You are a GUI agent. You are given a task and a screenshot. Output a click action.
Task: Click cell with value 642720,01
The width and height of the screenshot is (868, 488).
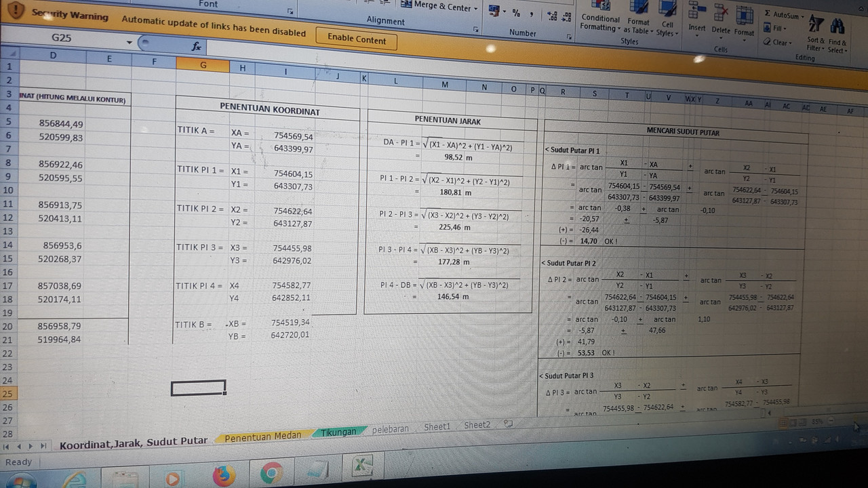pos(290,335)
